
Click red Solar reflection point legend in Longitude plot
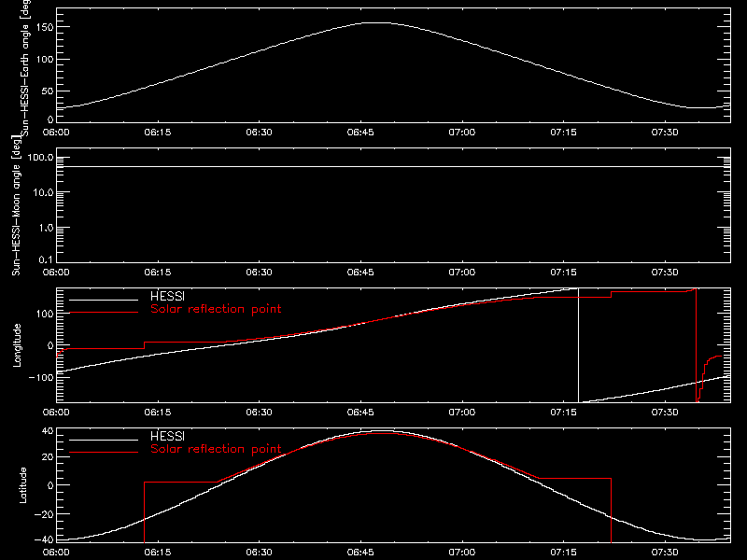[216, 309]
